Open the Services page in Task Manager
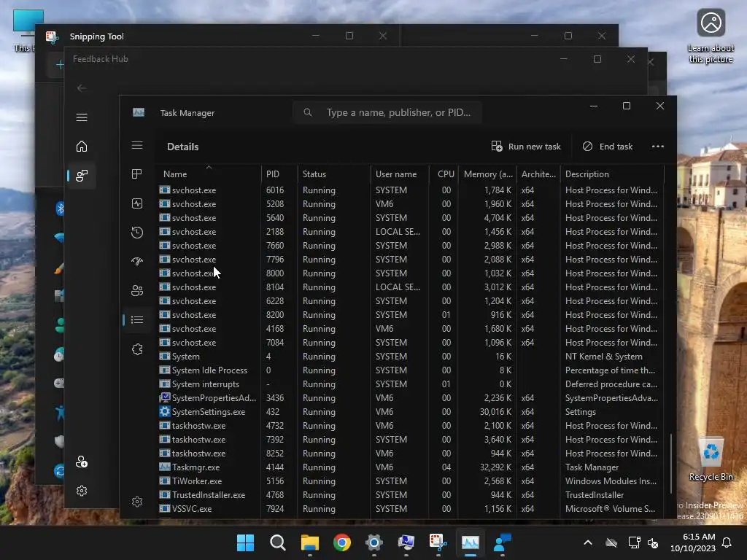 point(137,349)
